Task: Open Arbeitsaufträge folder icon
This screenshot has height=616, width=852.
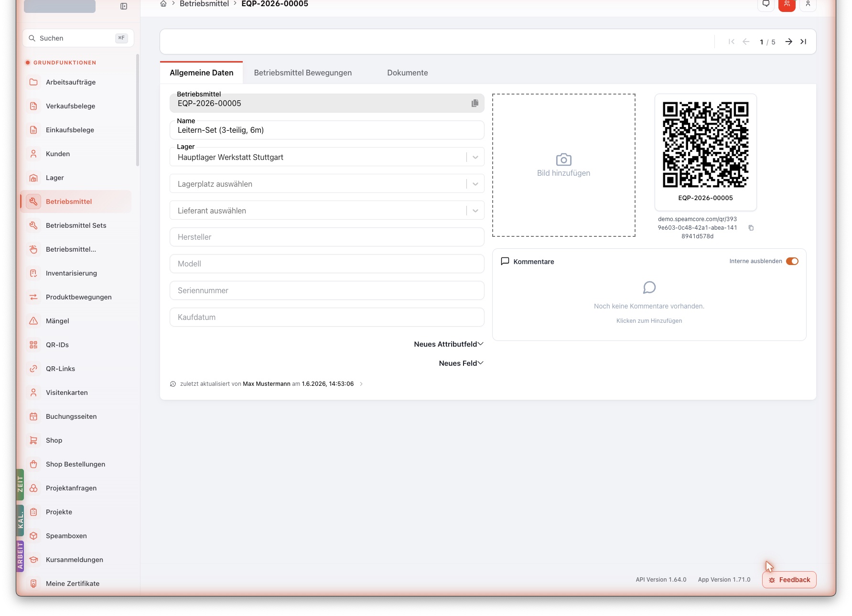Action: (33, 82)
